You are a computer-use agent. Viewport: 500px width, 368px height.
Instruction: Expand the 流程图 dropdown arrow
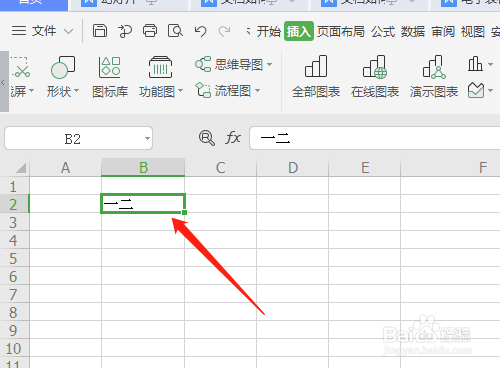(x=257, y=91)
